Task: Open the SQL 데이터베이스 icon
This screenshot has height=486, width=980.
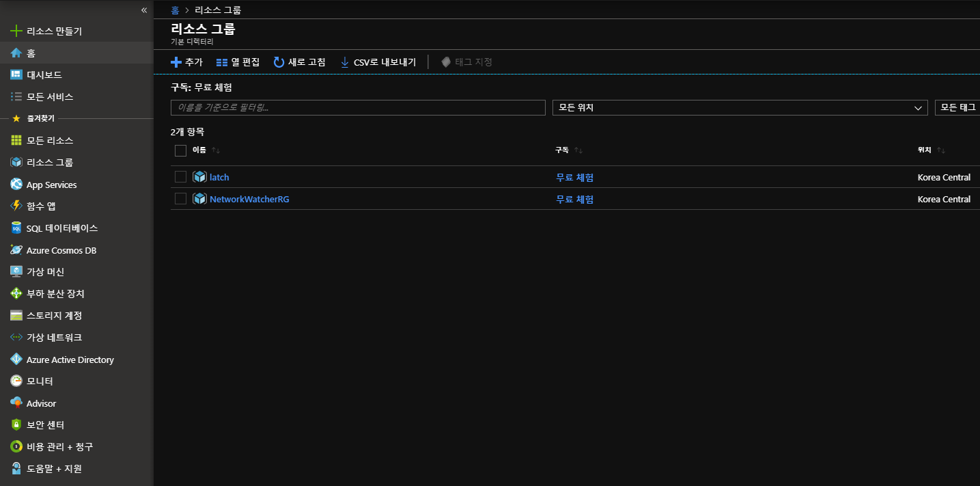Action: [x=16, y=228]
